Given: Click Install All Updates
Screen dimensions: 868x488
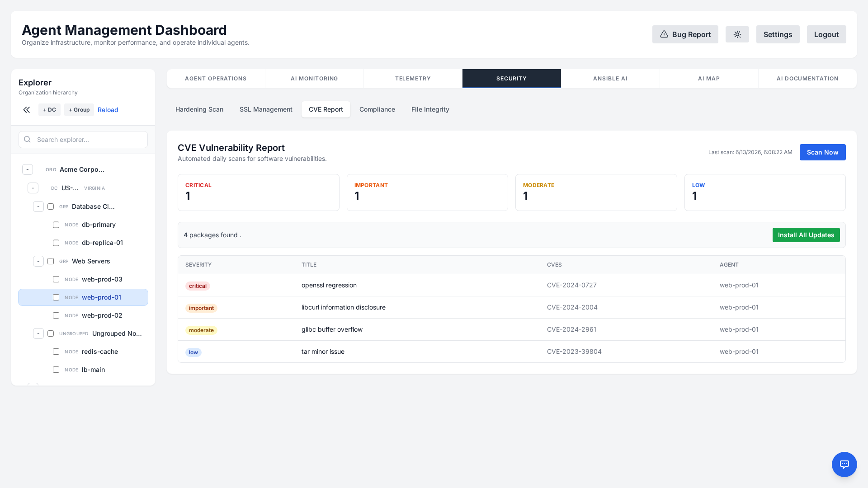Looking at the screenshot, I should [806, 235].
